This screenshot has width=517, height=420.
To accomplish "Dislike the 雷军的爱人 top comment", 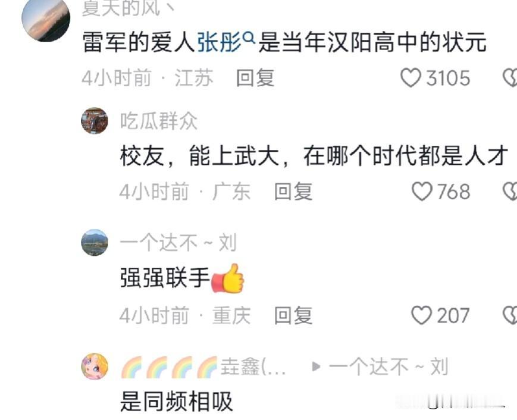I will click(x=510, y=78).
